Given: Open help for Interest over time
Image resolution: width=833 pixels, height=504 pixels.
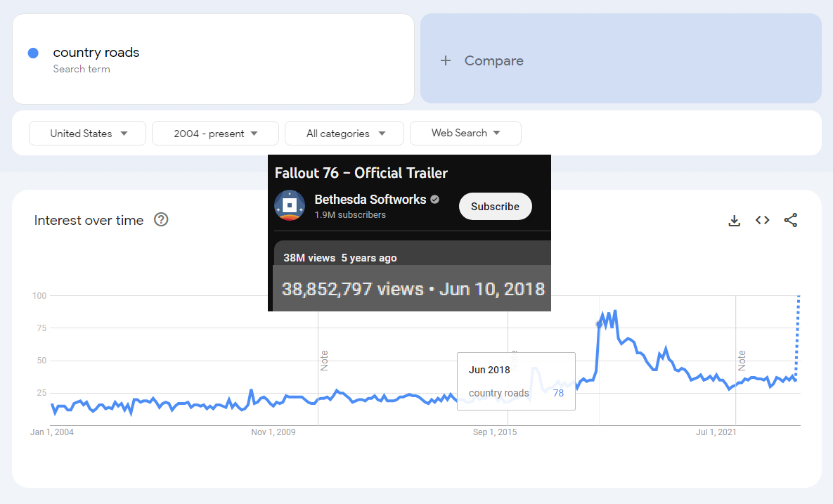Looking at the screenshot, I should point(161,219).
